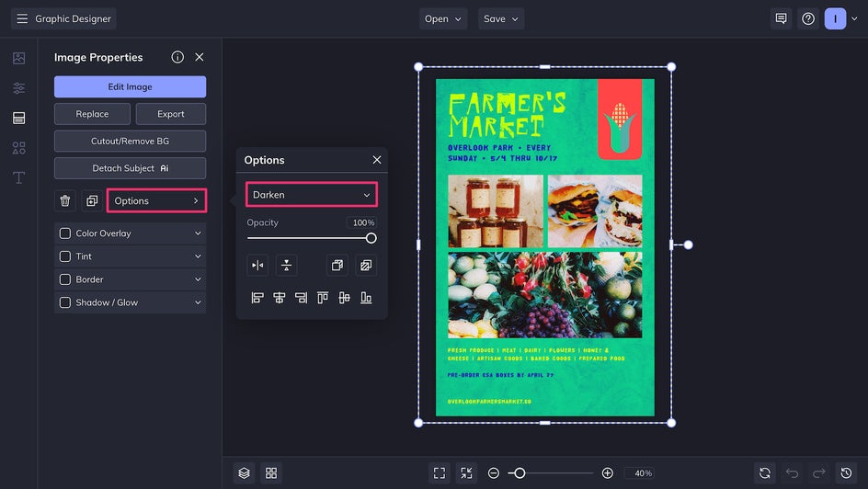Expand the Color Overlay section chevron

[x=198, y=233]
